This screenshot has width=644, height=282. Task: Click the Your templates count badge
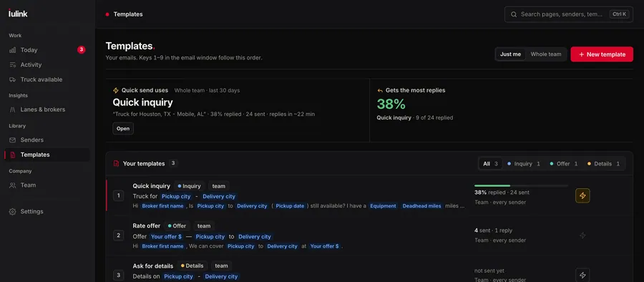tap(173, 163)
